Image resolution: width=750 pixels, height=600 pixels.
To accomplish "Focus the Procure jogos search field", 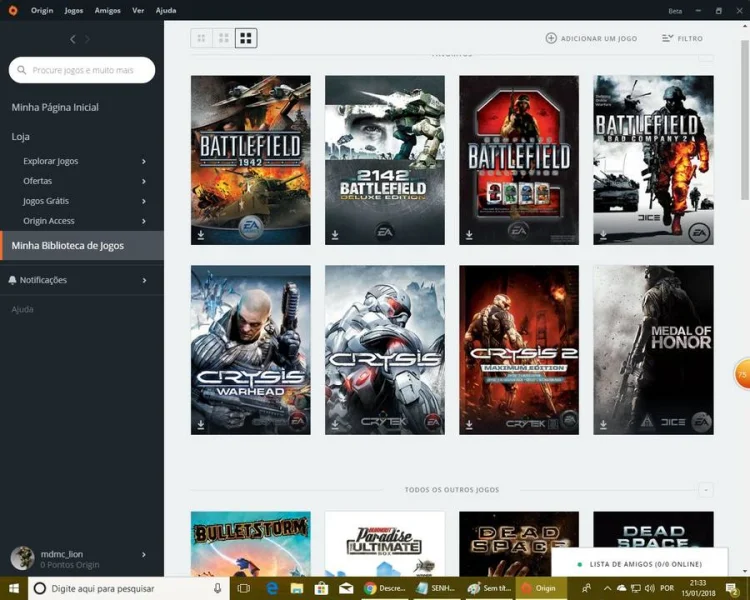I will [x=82, y=70].
